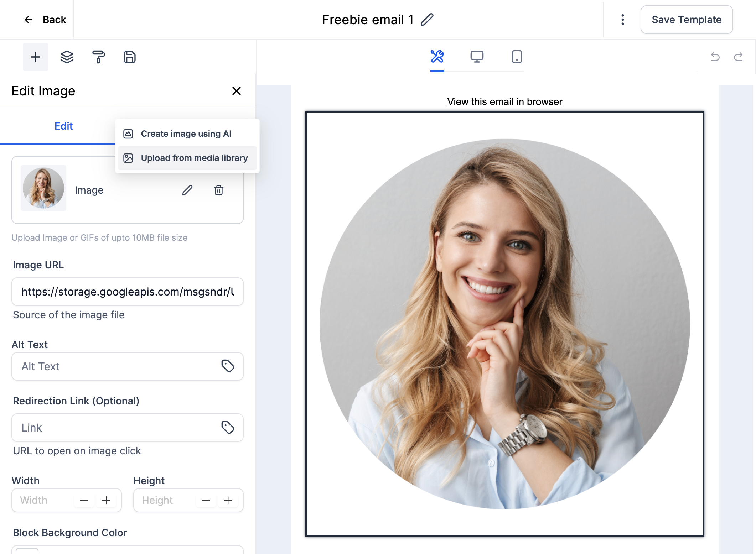Screen dimensions: 756x554
Task: Click the image thumbnail in the panel
Action: [x=43, y=188]
